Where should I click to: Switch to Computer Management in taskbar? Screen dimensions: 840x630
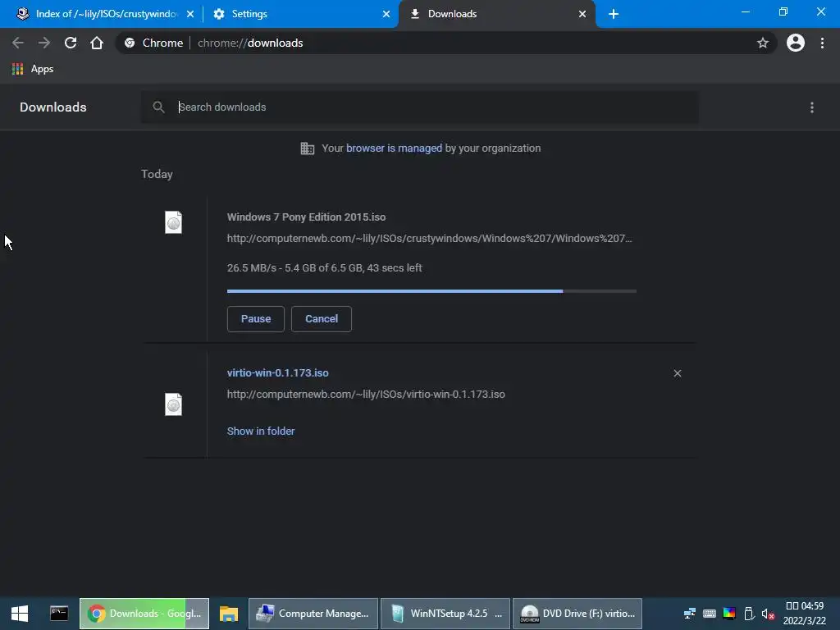click(313, 614)
